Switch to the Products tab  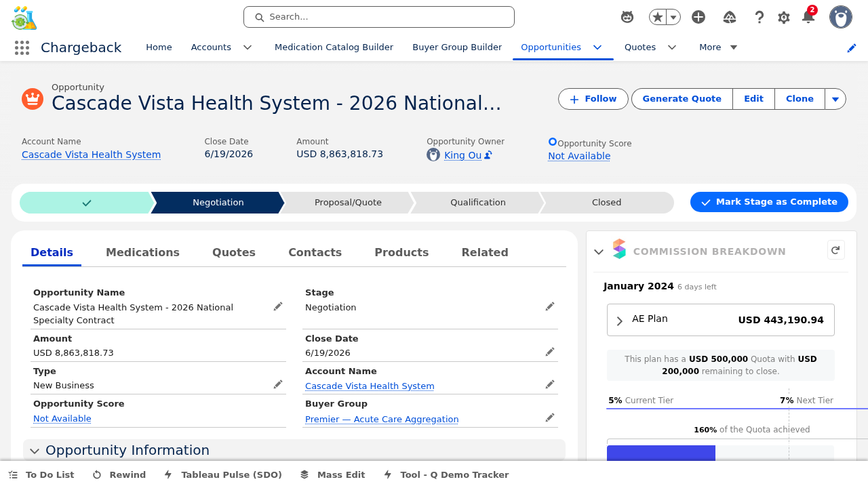pos(401,252)
